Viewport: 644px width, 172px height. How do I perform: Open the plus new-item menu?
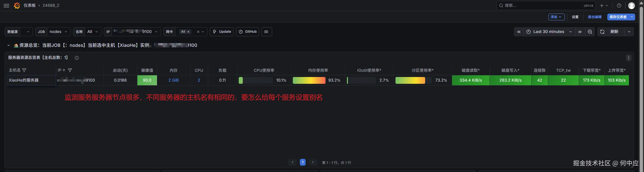coord(604,6)
